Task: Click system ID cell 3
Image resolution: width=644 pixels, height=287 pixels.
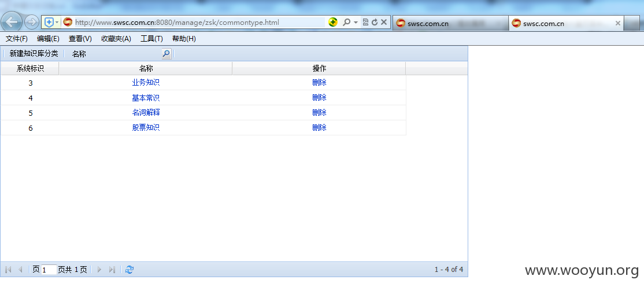Action: tap(31, 83)
